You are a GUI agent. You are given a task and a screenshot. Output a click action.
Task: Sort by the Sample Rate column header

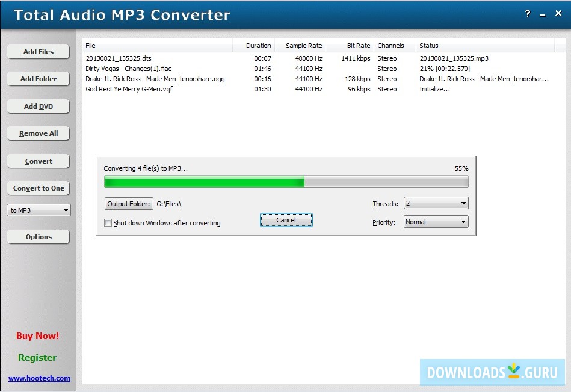tap(300, 46)
